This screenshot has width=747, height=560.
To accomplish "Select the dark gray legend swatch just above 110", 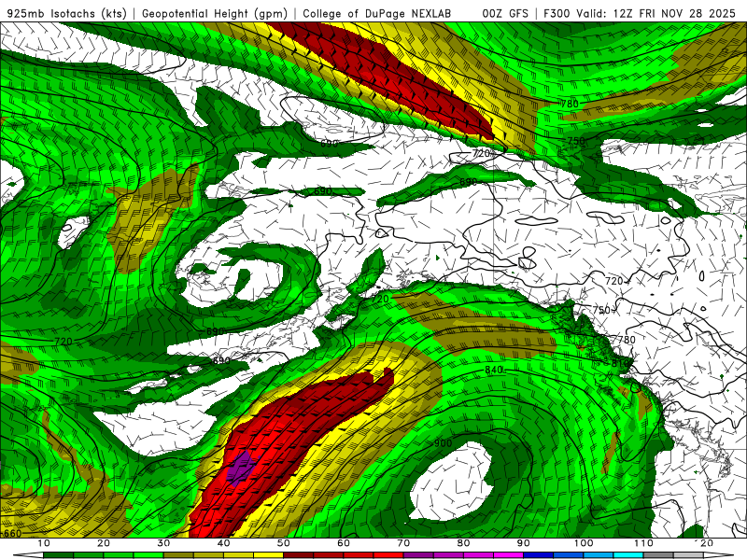I will pos(658,555).
